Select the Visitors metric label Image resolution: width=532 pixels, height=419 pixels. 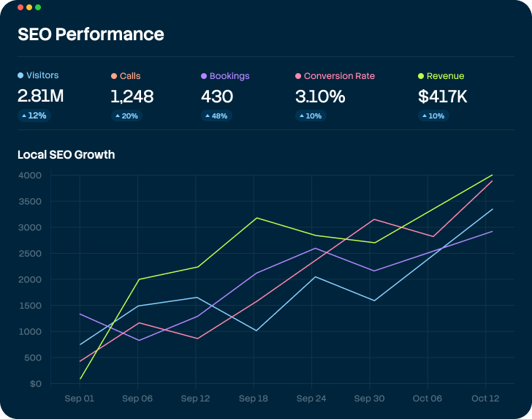(x=42, y=75)
